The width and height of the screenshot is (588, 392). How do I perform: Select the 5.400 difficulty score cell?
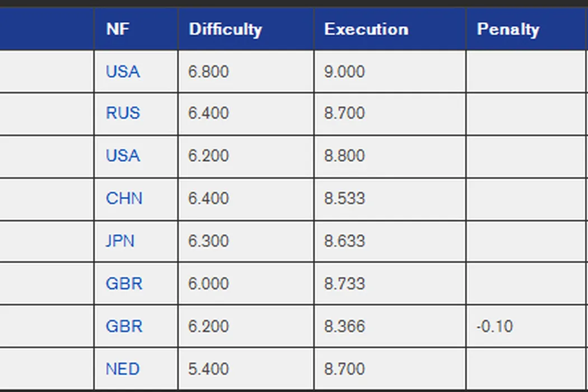pos(209,369)
